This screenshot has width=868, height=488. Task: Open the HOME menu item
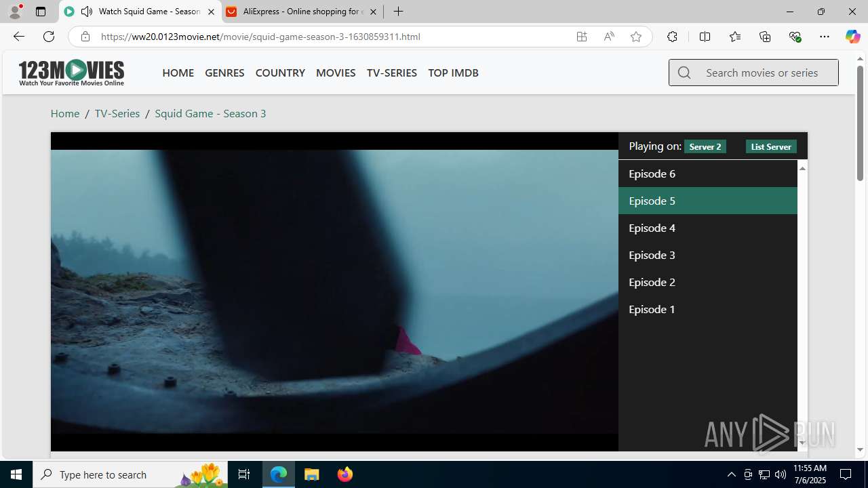(x=178, y=73)
